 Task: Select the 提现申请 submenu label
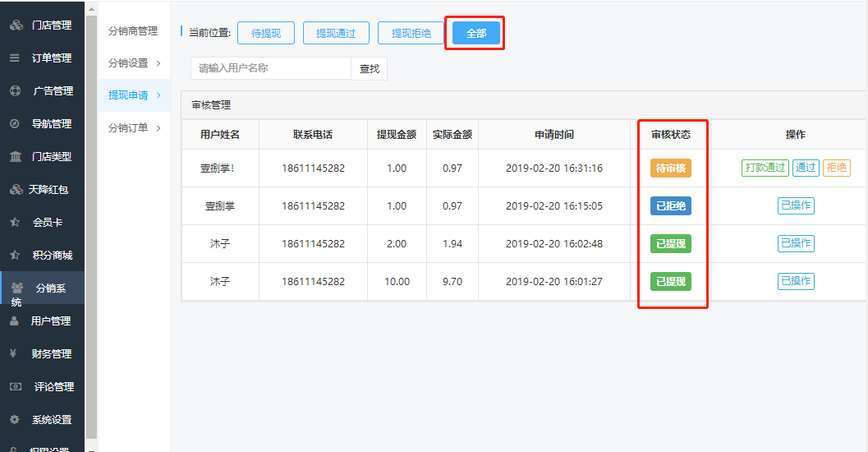point(128,95)
